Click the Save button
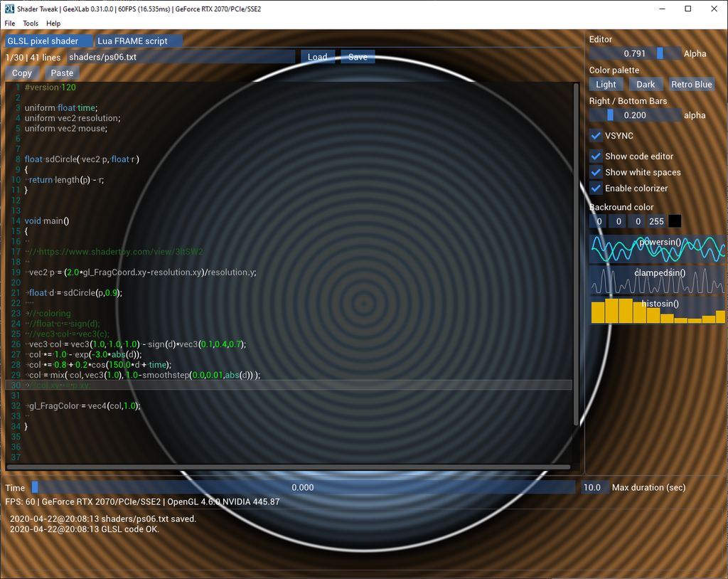The image size is (728, 579). click(x=358, y=57)
